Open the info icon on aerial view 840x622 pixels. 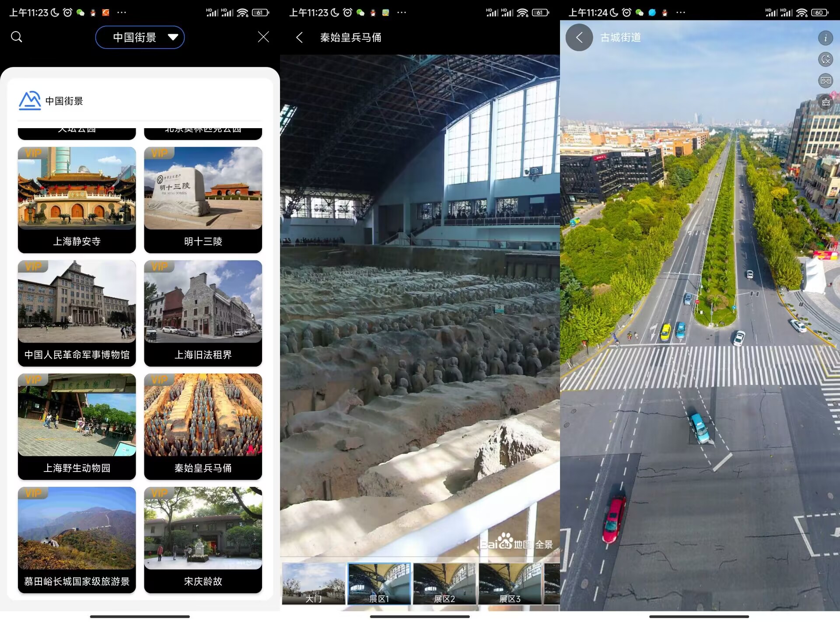pos(825,38)
